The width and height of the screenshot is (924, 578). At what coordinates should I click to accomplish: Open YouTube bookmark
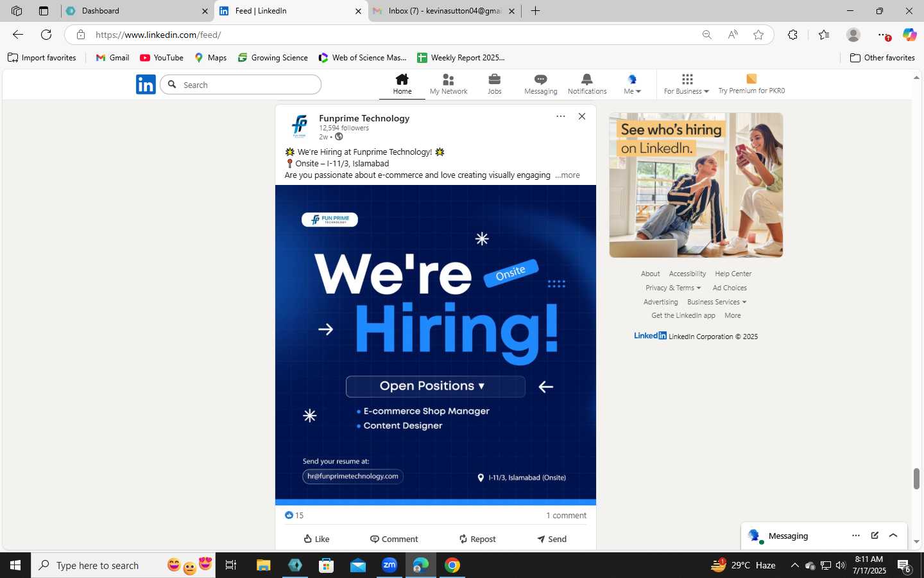(162, 58)
